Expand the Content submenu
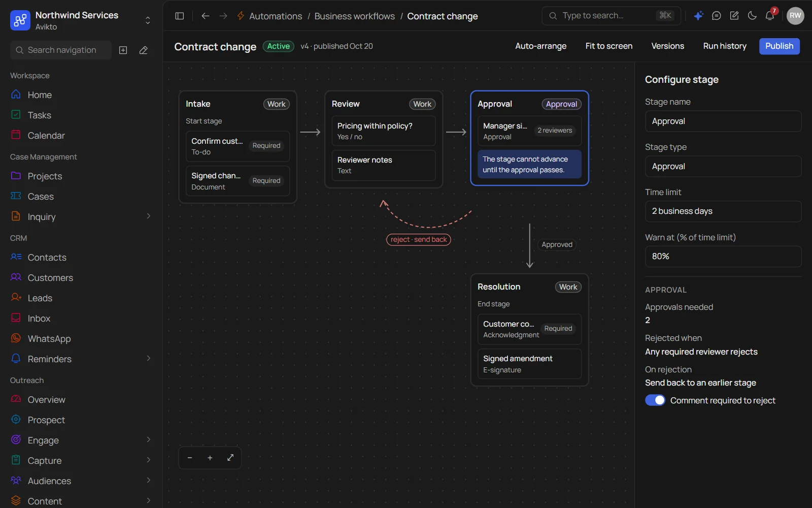The width and height of the screenshot is (812, 508). [x=148, y=501]
